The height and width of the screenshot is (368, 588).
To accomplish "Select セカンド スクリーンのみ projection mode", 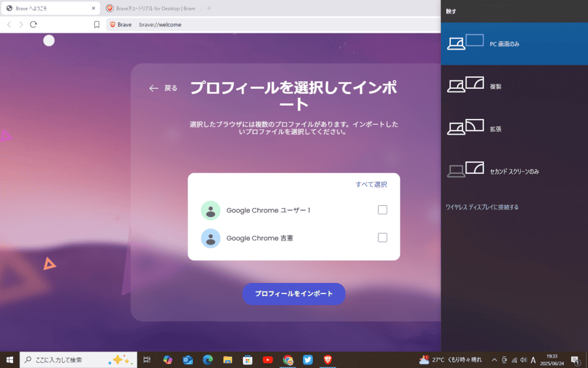I will (x=515, y=171).
